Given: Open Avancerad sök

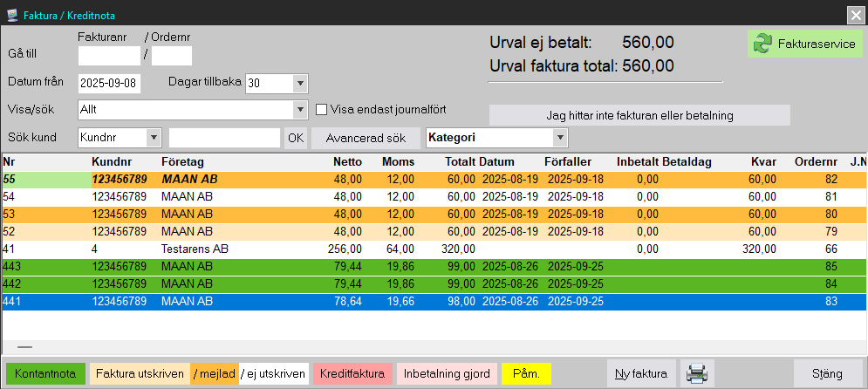Looking at the screenshot, I should [366, 139].
